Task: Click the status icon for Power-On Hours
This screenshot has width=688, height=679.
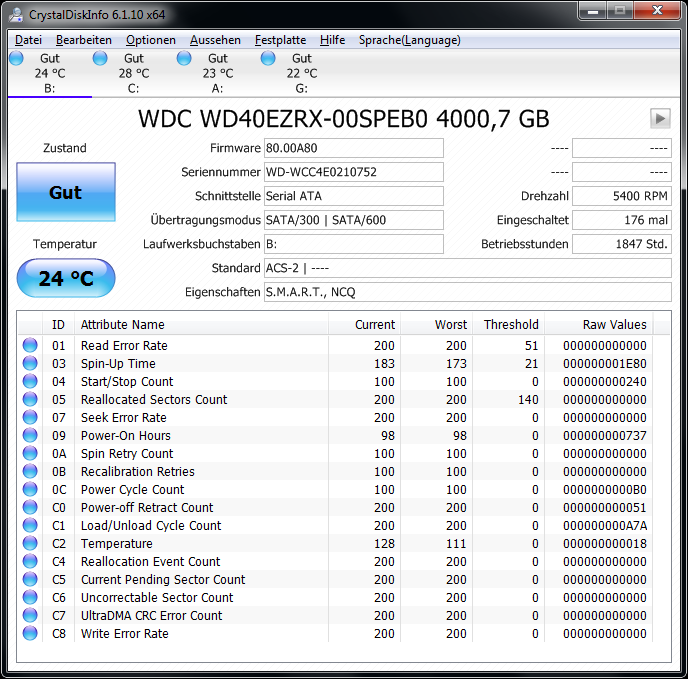Action: [x=30, y=435]
